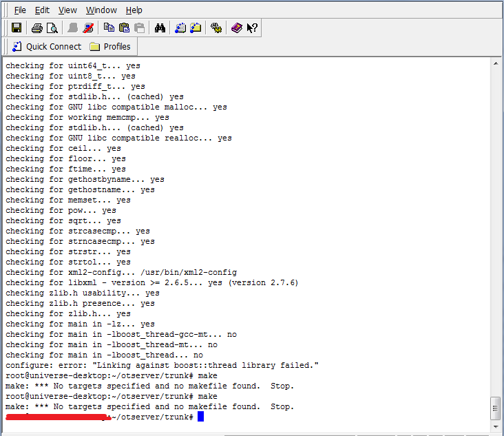Click the greyed-out Connect icon
Viewport: 504px width, 436px height.
[73, 28]
